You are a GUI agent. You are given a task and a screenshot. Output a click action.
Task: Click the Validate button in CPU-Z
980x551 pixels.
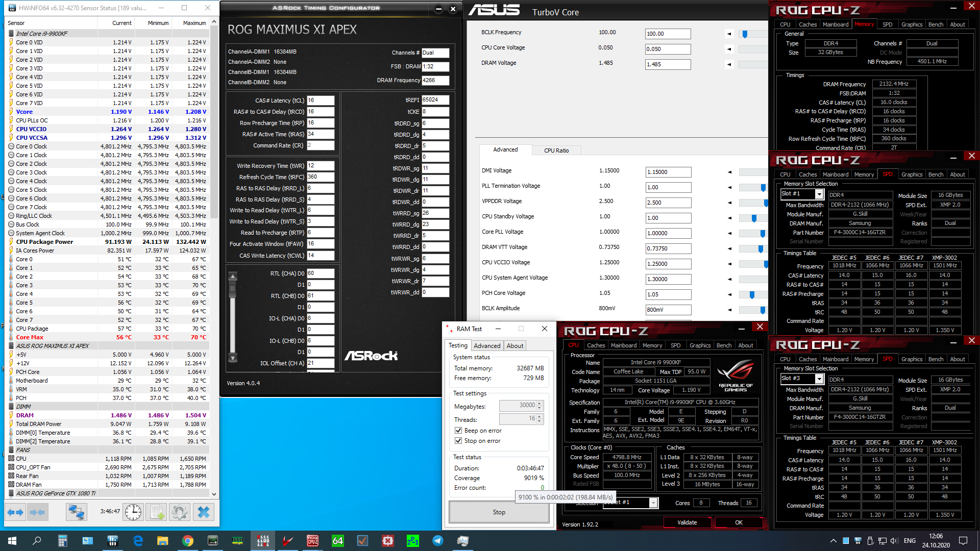[x=687, y=522]
